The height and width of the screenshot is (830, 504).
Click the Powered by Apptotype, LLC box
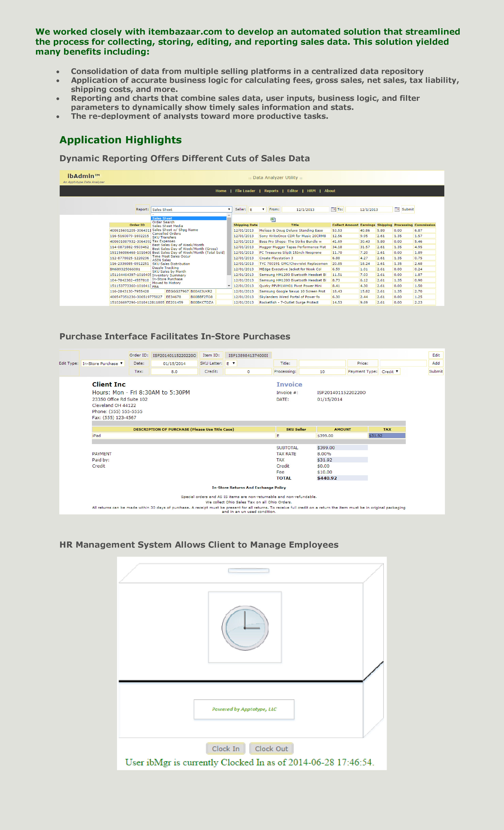(x=244, y=709)
